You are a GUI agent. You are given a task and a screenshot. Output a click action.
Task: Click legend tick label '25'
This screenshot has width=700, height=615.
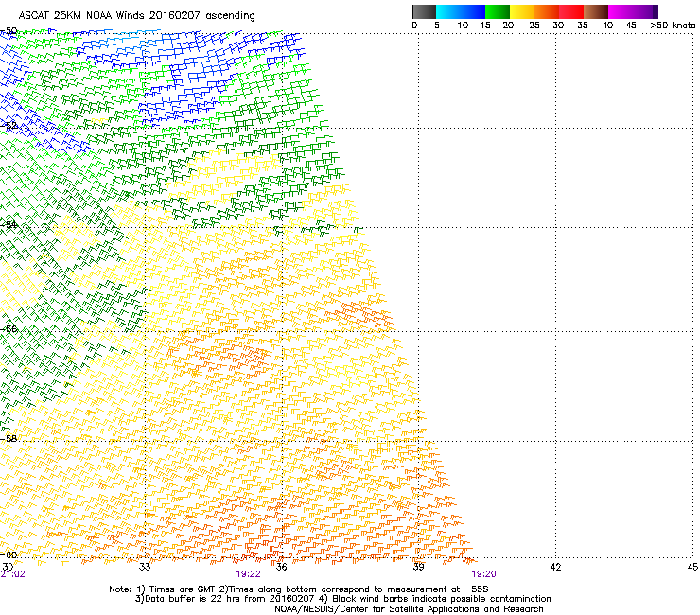pos(534,26)
